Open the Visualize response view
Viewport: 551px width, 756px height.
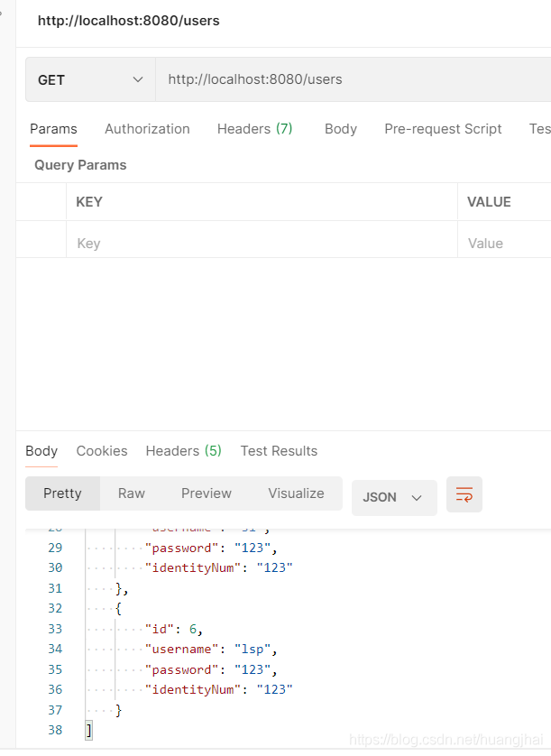pos(296,493)
